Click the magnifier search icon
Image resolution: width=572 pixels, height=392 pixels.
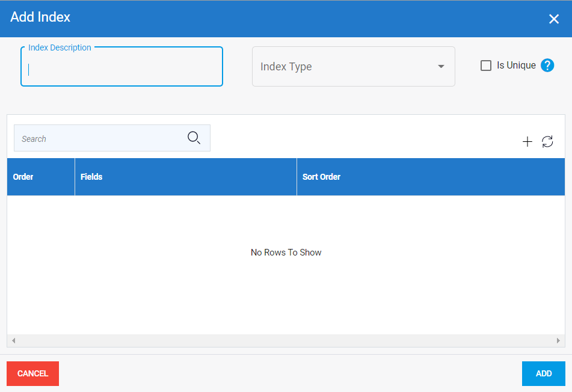click(x=194, y=138)
